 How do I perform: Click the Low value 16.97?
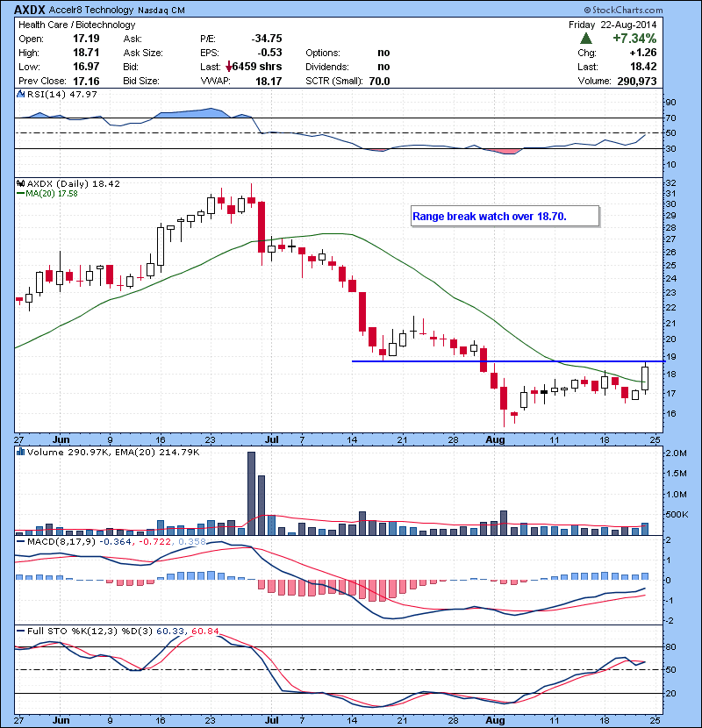[x=86, y=67]
